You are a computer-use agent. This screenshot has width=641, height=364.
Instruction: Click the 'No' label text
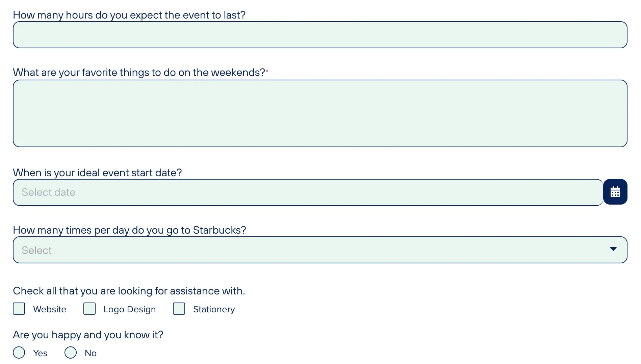click(x=91, y=353)
